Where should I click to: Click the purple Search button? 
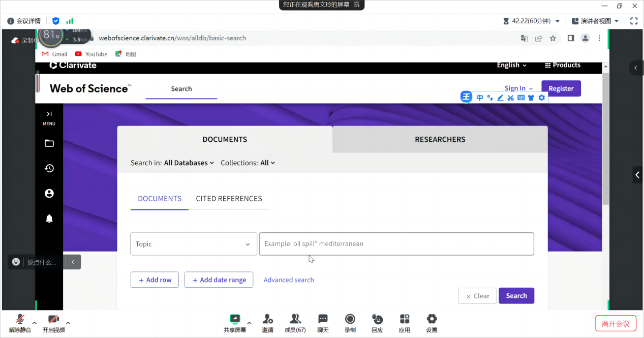tap(516, 296)
